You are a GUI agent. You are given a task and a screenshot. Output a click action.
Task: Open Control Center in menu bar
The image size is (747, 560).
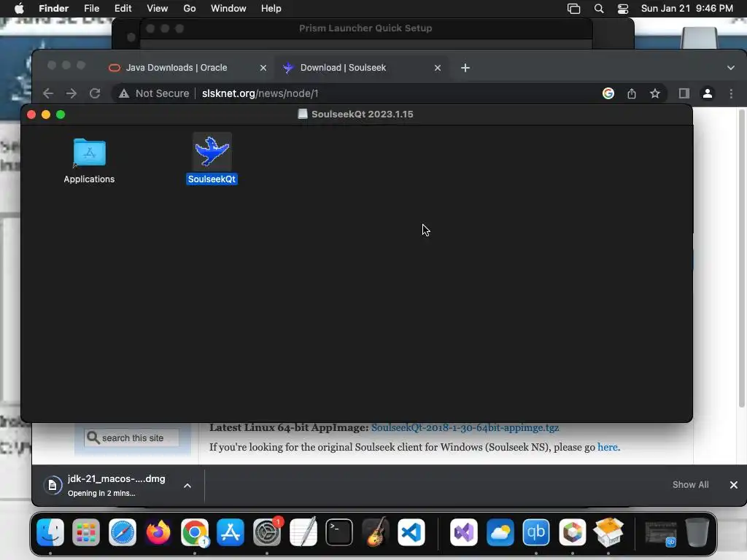[x=623, y=9]
